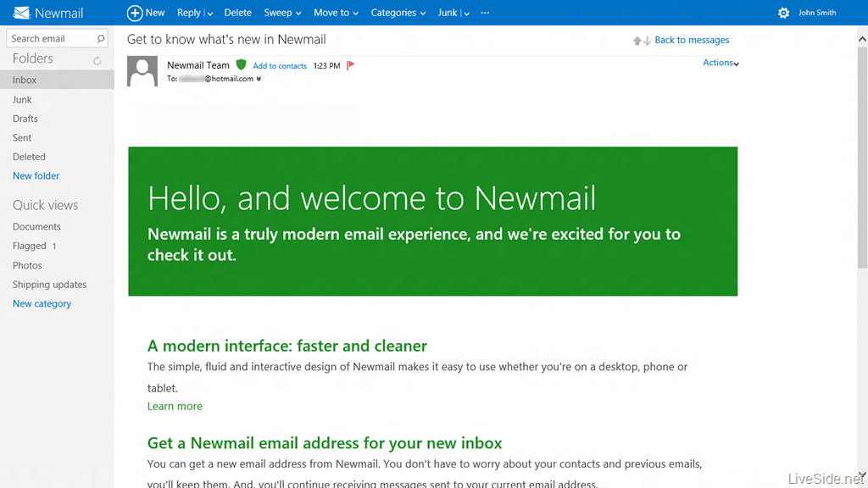Click the green trusted sender shield
Screen dimensions: 868x488
[241, 65]
